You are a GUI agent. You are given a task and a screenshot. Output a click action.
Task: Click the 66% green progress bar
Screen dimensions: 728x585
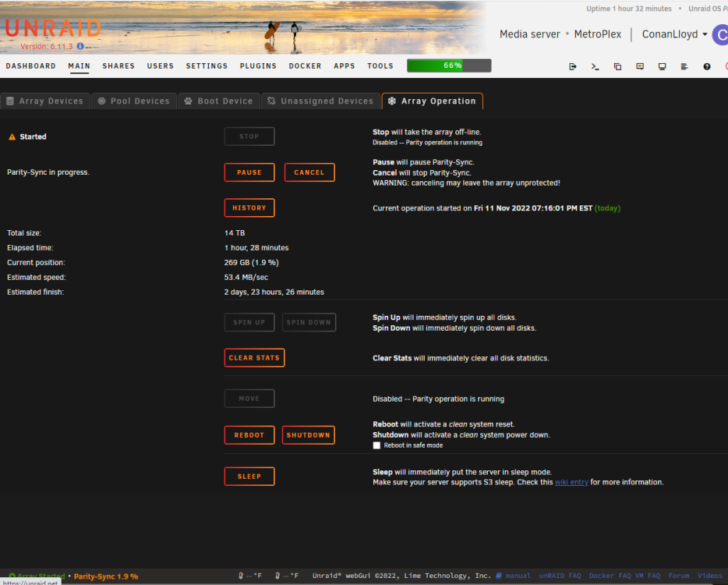tap(449, 66)
